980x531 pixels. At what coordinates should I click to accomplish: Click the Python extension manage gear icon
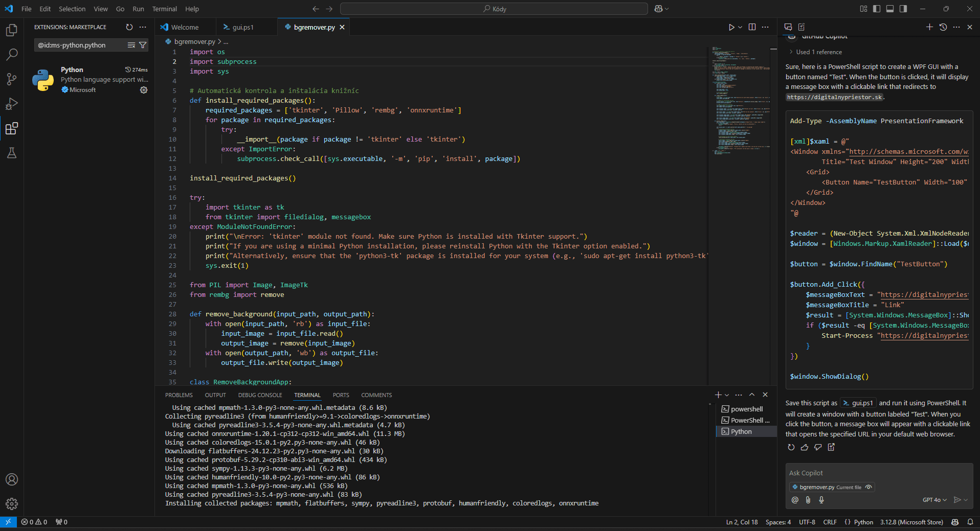[144, 90]
